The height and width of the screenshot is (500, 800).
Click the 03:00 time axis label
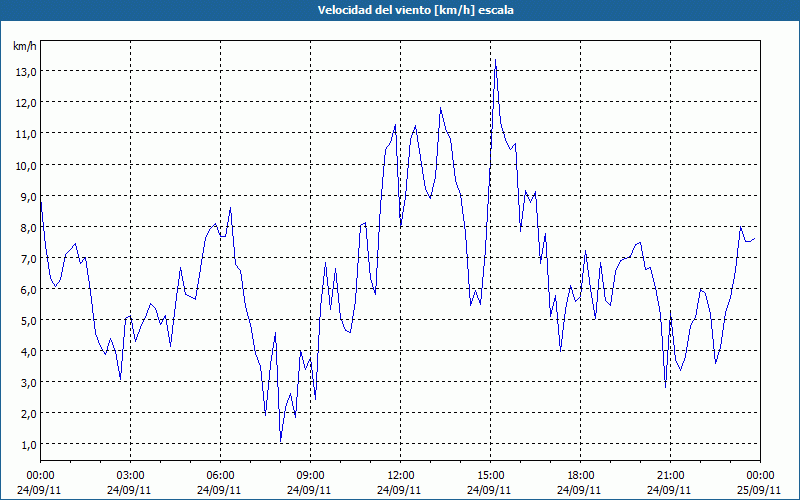tap(130, 476)
